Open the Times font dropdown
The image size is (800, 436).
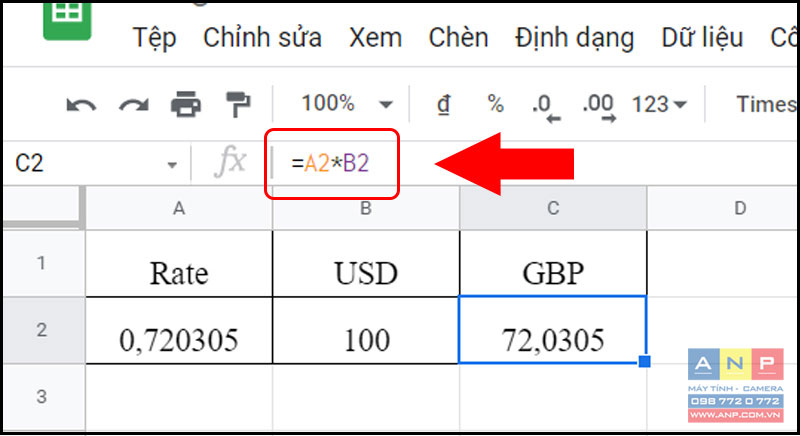(767, 105)
